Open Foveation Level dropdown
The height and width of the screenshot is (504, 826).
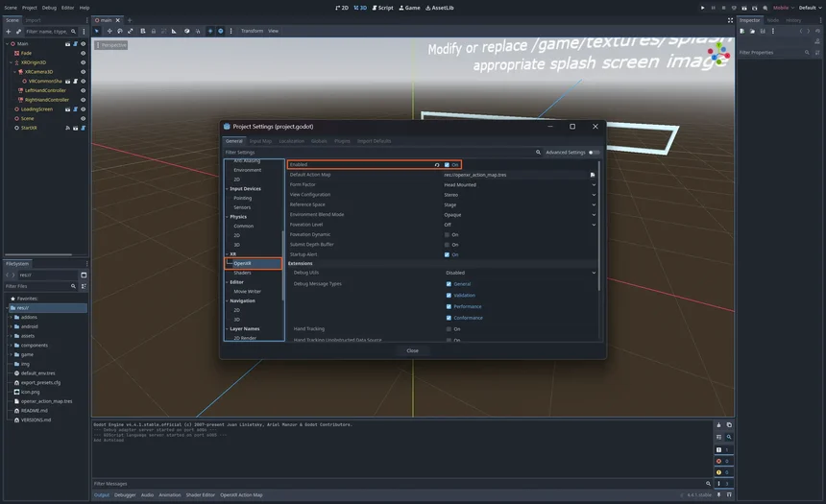(520, 225)
